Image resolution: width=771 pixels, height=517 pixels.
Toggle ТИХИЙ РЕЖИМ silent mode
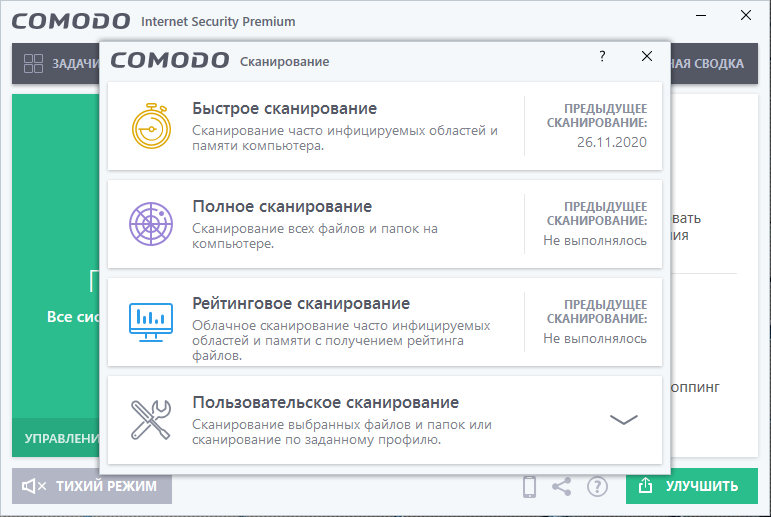[x=92, y=487]
